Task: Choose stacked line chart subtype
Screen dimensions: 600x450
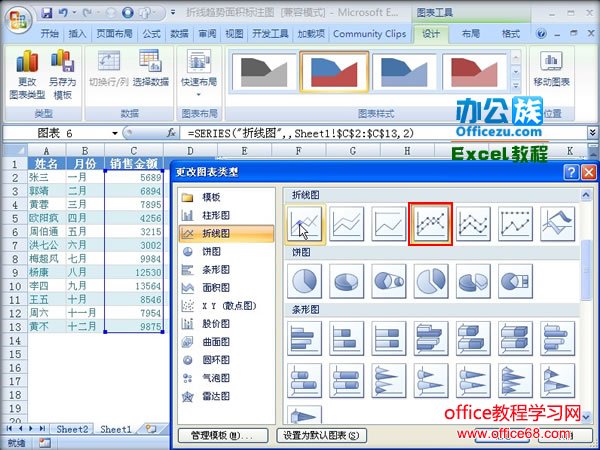Action: 347,224
